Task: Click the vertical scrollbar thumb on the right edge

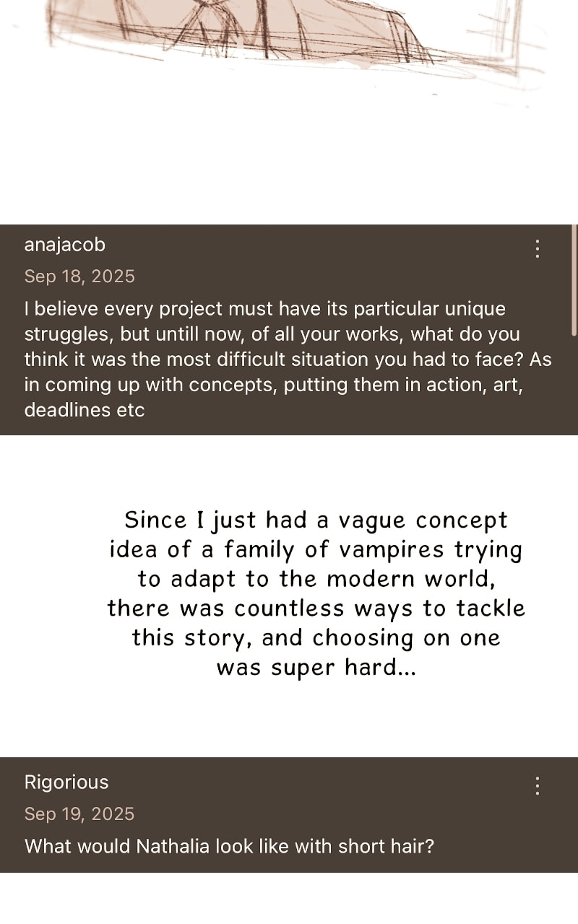Action: [574, 278]
